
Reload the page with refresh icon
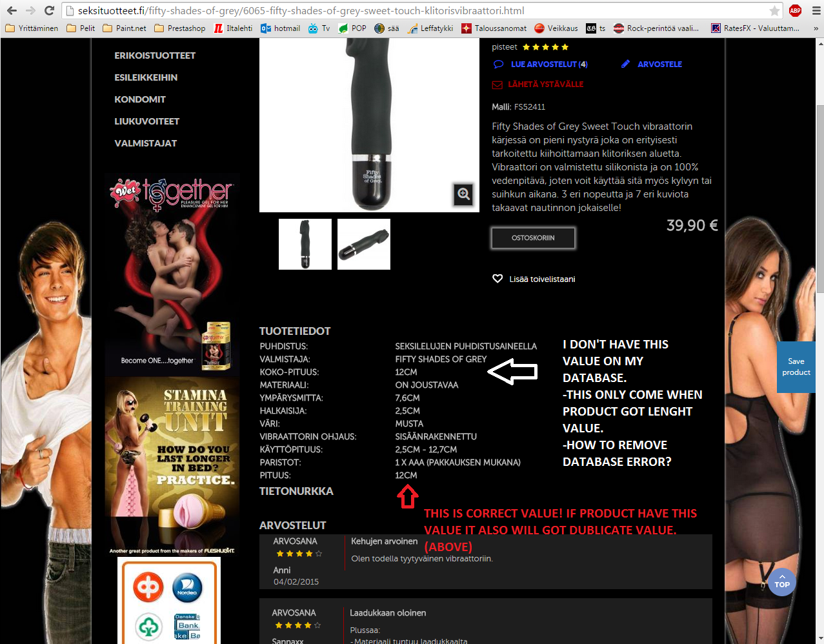(49, 10)
